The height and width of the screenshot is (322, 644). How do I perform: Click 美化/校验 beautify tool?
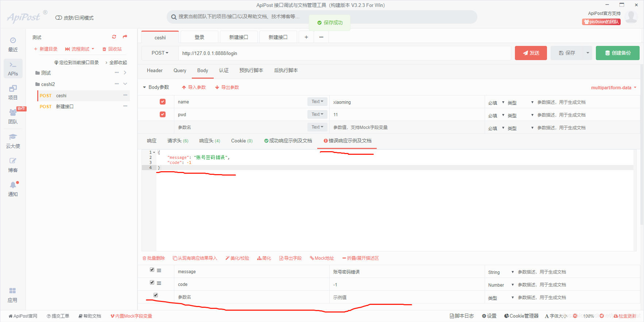(x=237, y=258)
